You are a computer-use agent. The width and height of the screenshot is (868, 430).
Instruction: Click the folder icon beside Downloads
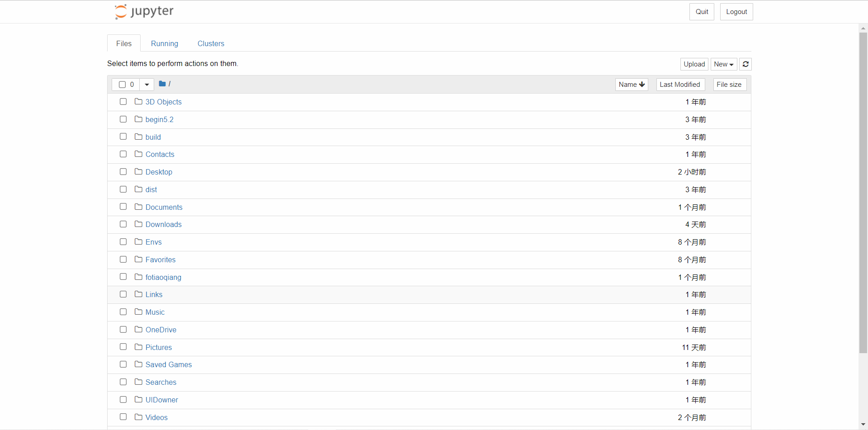pyautogui.click(x=138, y=224)
